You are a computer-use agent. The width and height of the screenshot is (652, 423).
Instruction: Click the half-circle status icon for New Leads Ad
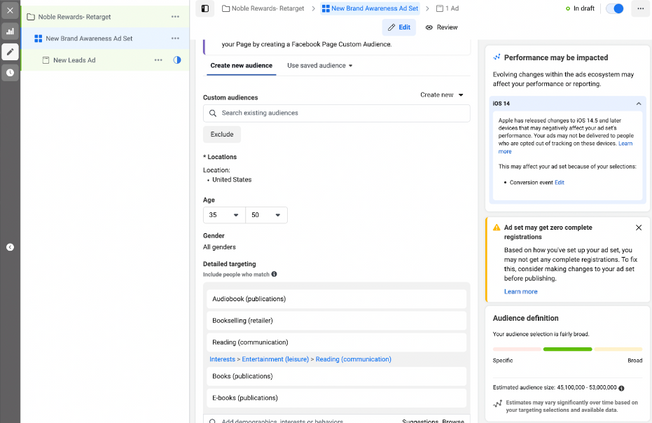pos(177,60)
